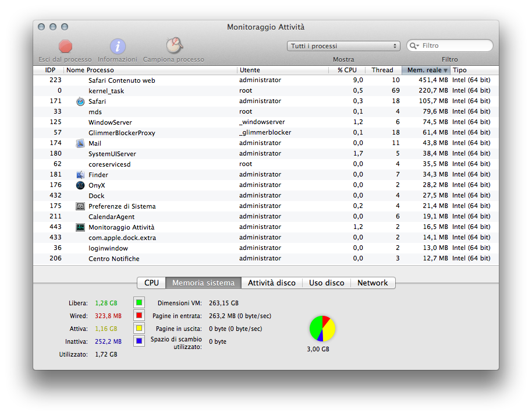The image size is (532, 416).
Task: Click the green Libera color swatch
Action: click(x=139, y=302)
